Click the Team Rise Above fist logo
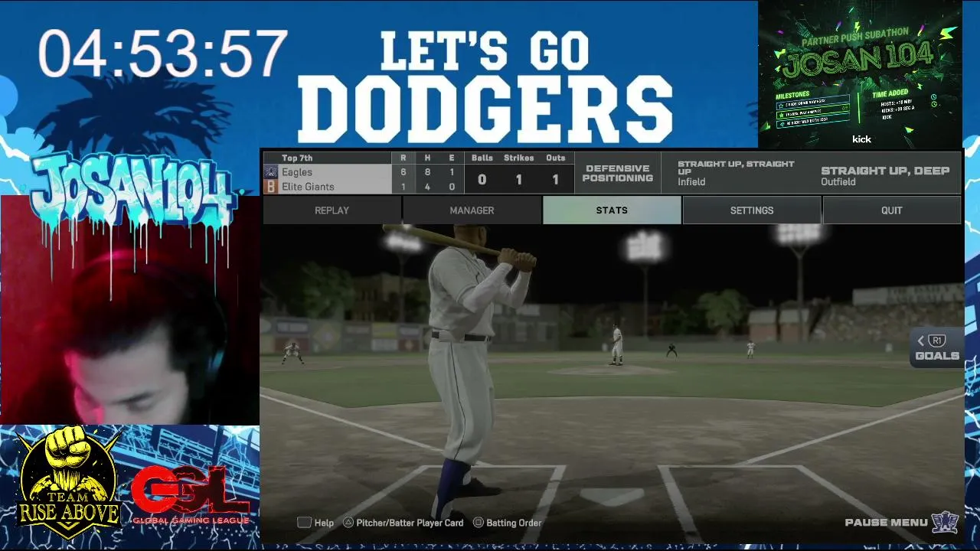The height and width of the screenshot is (551, 980). point(69,484)
